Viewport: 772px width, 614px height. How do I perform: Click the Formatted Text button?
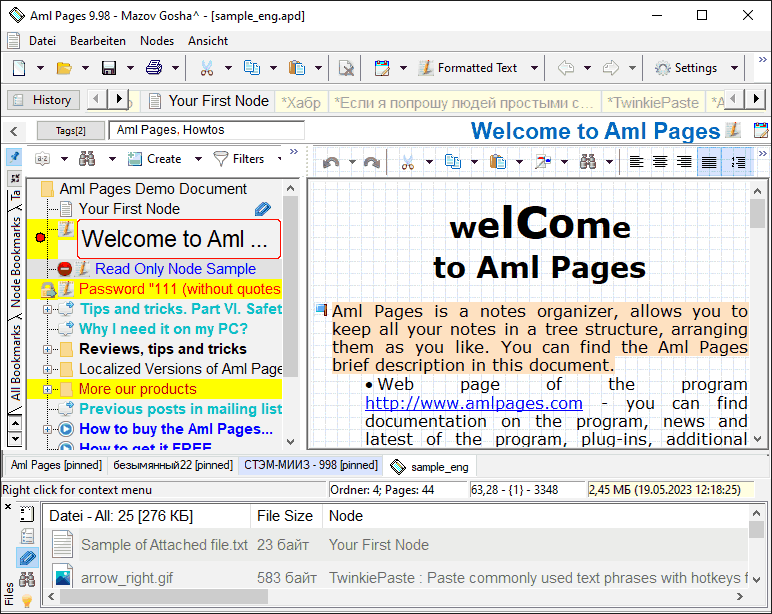tap(468, 68)
